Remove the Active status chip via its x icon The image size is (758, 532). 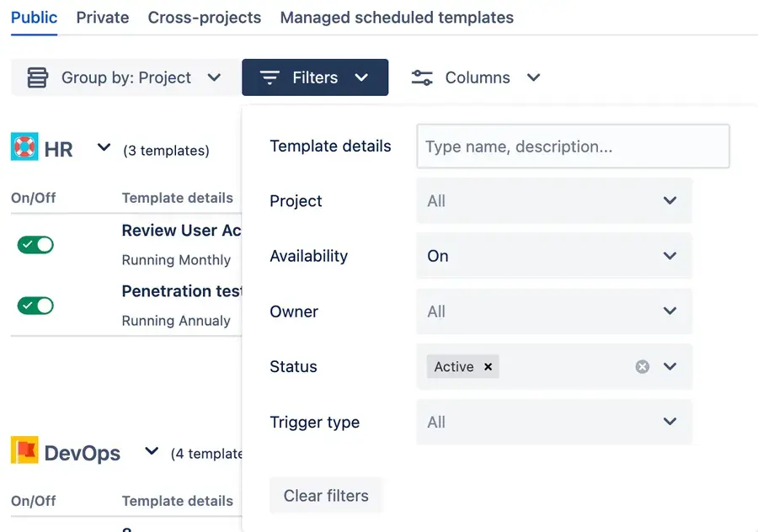[x=487, y=366]
